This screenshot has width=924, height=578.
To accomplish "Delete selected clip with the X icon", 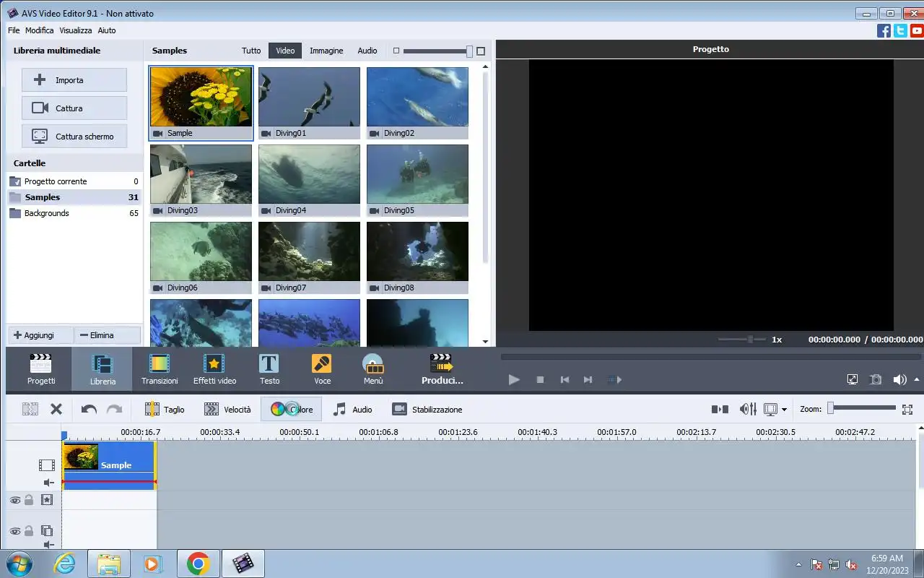I will 56,409.
